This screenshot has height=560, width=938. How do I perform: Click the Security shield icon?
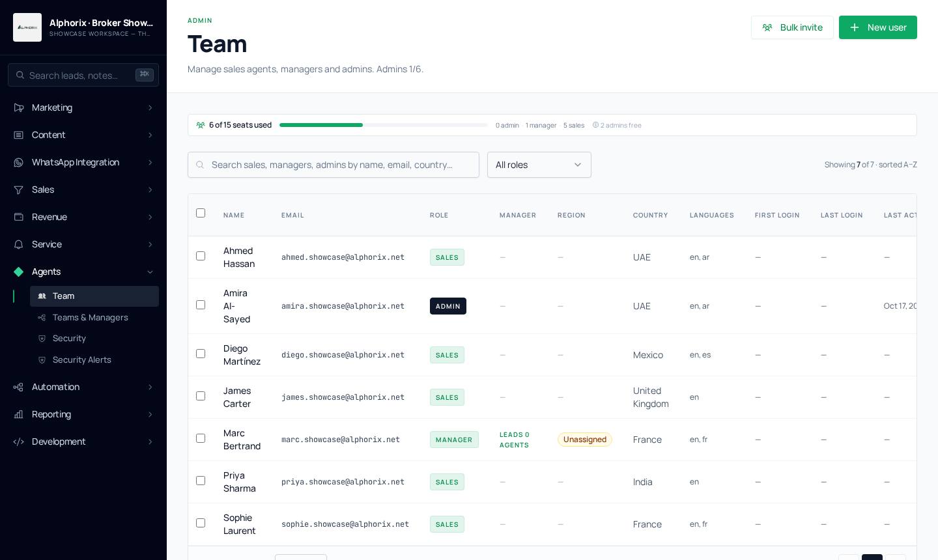pos(42,339)
